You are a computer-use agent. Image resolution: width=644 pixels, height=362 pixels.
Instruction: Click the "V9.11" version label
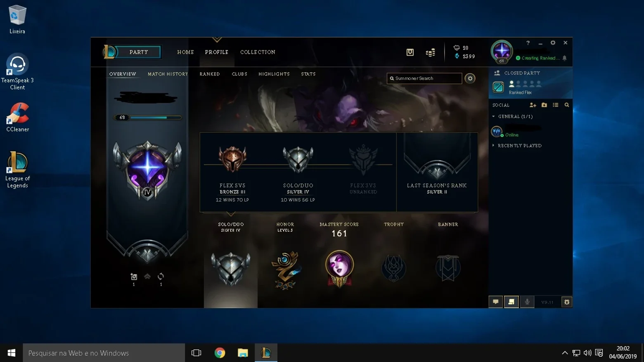click(547, 302)
